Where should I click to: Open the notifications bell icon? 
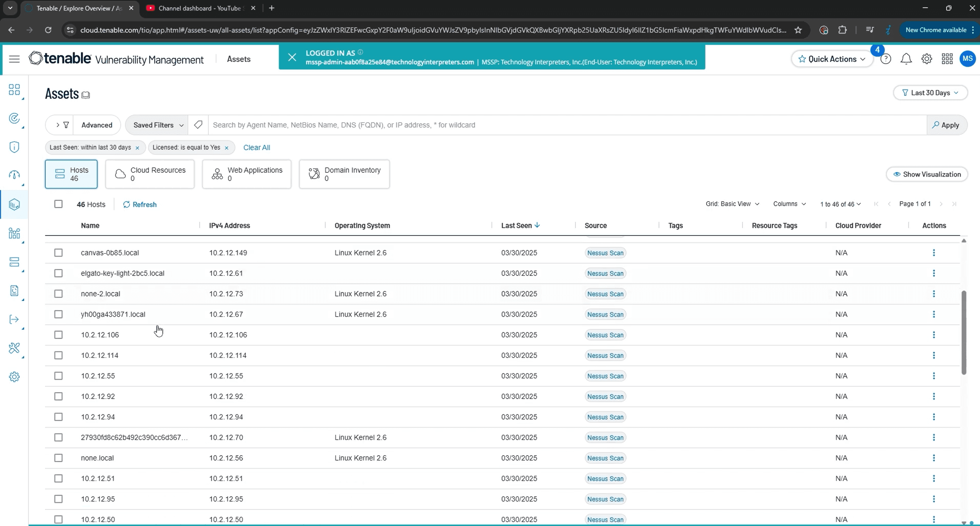click(906, 58)
